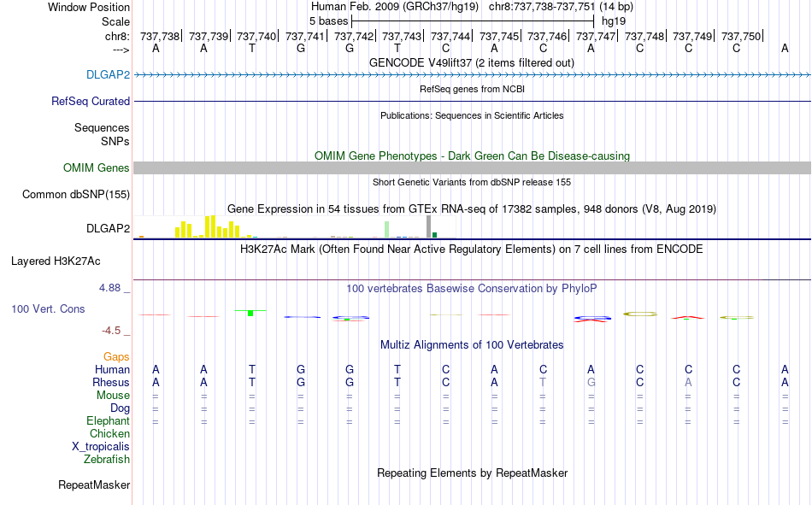The width and height of the screenshot is (812, 505).
Task: Open the black DLGAP2 GTEx expression label
Action: coord(109,228)
